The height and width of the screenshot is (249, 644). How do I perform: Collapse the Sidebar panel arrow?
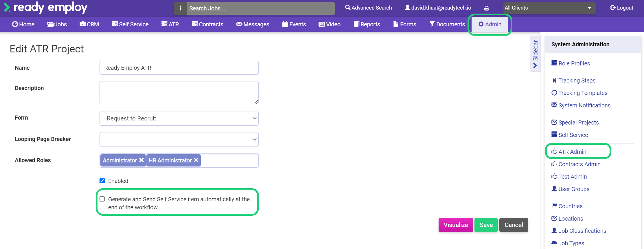[x=535, y=65]
